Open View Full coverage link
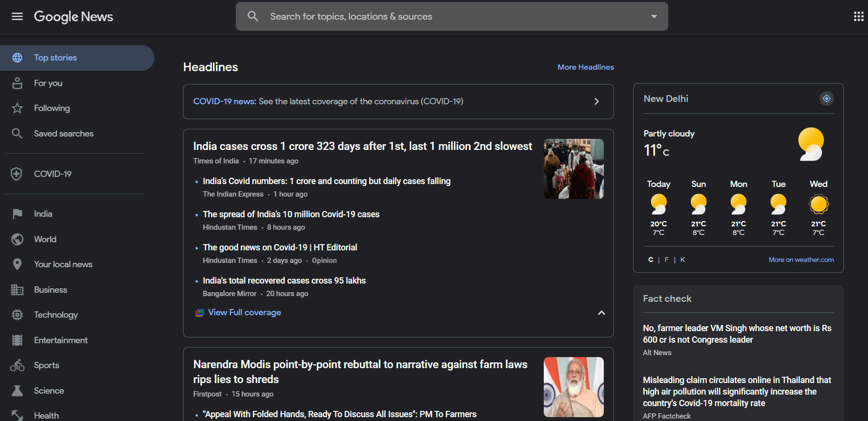Image resolution: width=868 pixels, height=421 pixels. pos(245,312)
